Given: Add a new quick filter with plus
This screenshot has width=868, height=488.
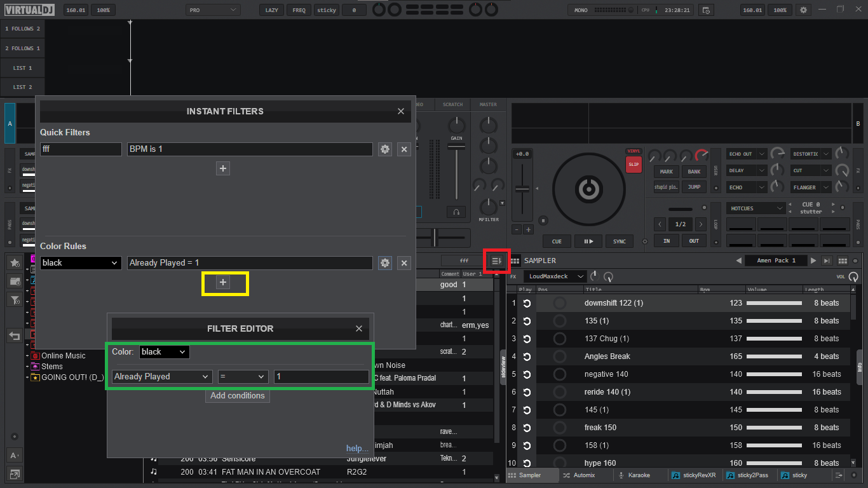Looking at the screenshot, I should pos(222,168).
